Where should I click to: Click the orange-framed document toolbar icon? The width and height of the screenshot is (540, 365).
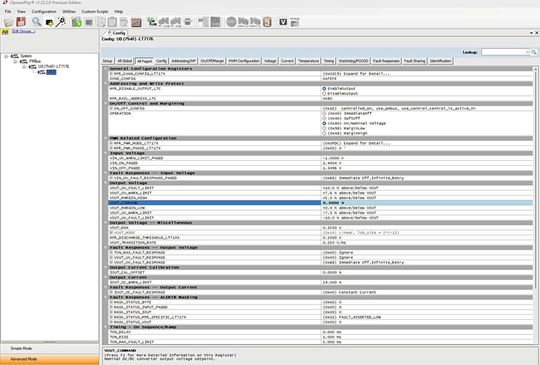(267, 22)
